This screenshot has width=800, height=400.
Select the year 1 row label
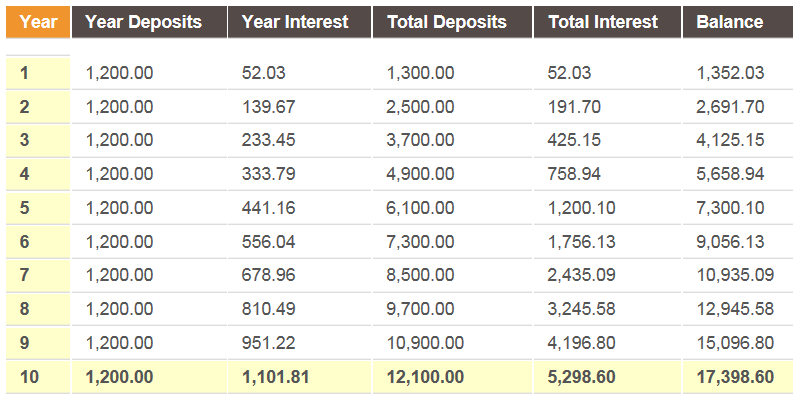pos(25,72)
